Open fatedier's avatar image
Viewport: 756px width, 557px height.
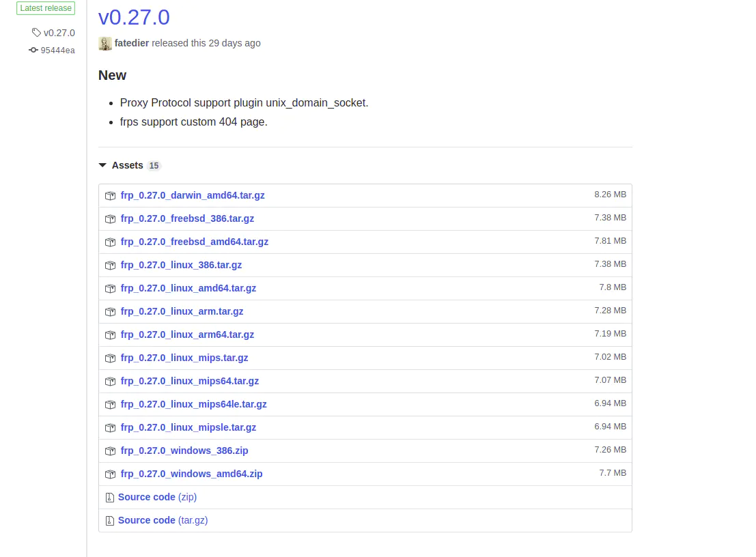point(105,44)
